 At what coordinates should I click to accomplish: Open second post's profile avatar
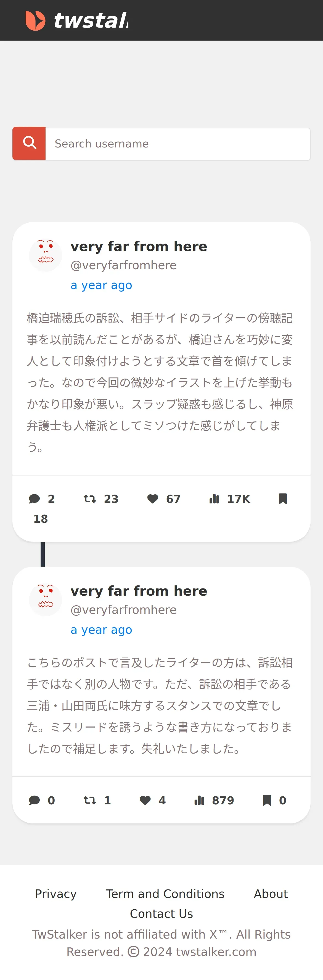(46, 599)
